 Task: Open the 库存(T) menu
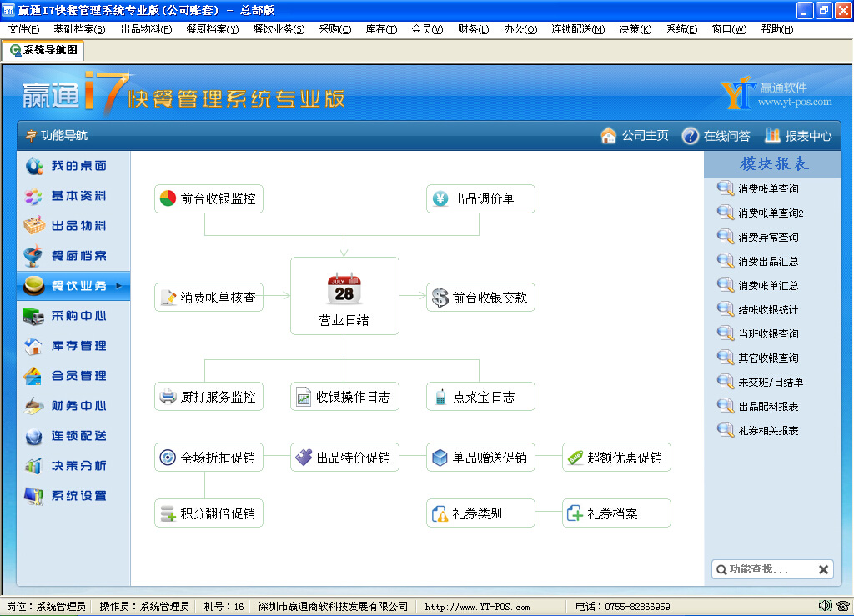381,29
